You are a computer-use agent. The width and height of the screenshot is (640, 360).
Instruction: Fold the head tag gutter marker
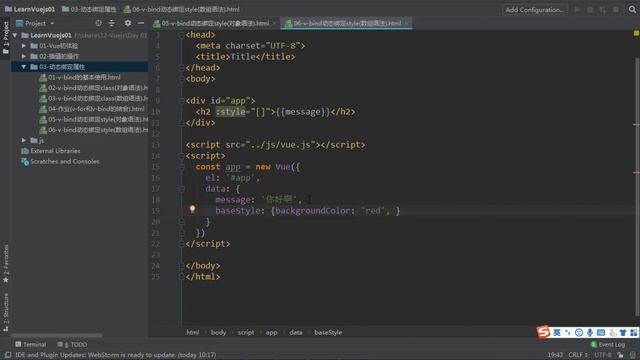(182, 36)
